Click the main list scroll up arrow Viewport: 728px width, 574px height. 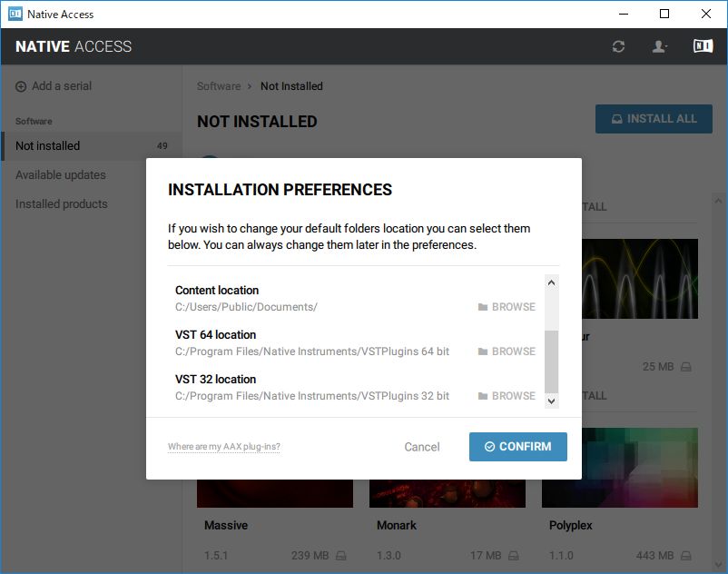(x=718, y=201)
